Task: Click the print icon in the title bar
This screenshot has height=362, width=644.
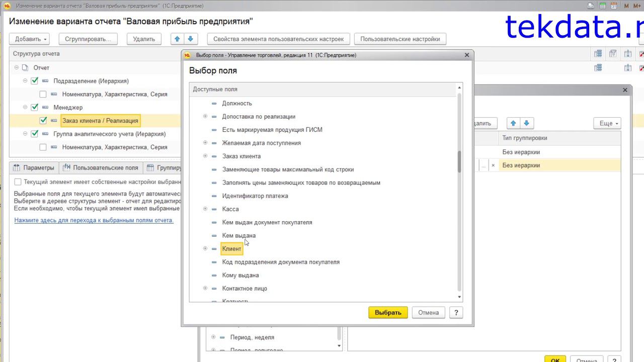Action: tap(591, 6)
